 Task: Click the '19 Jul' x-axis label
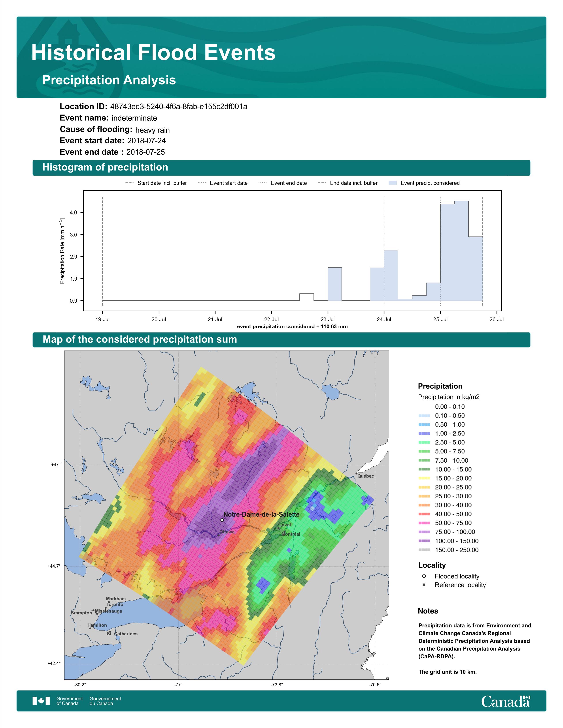pos(102,319)
